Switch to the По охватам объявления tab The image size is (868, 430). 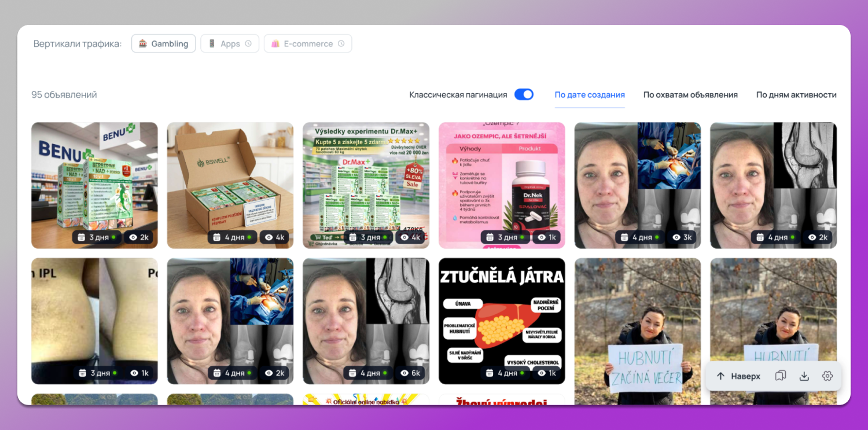690,95
